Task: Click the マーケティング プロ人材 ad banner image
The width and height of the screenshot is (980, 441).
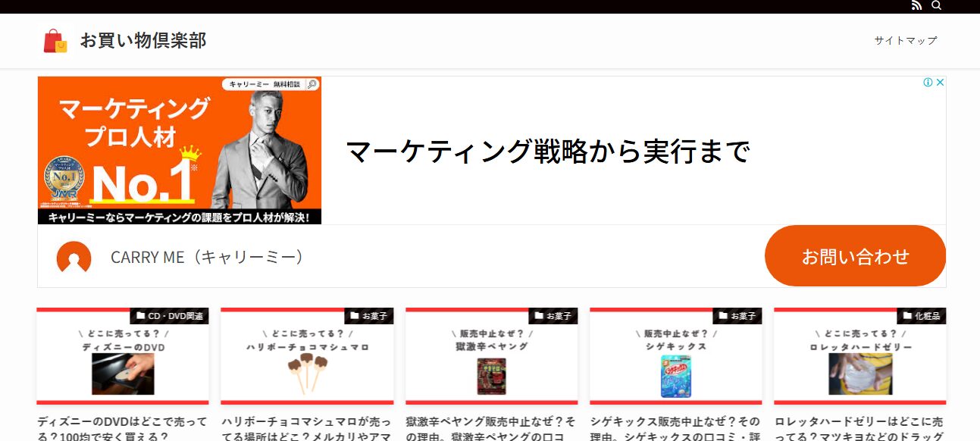Action: 180,150
